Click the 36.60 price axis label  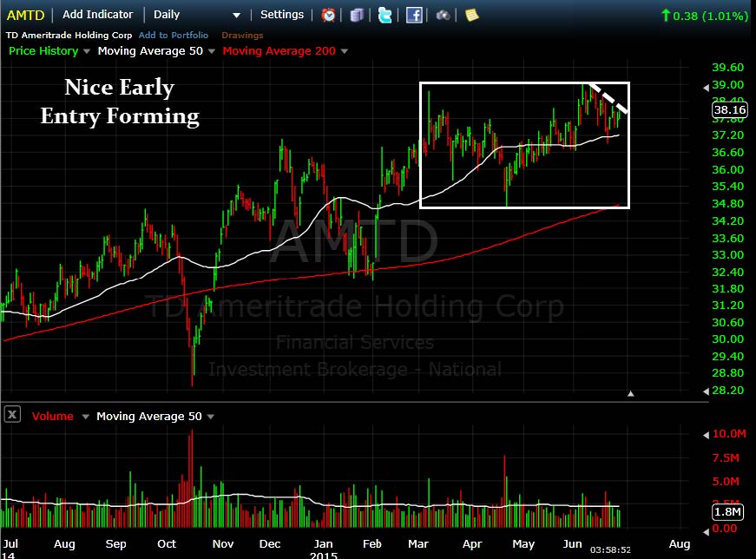click(728, 153)
